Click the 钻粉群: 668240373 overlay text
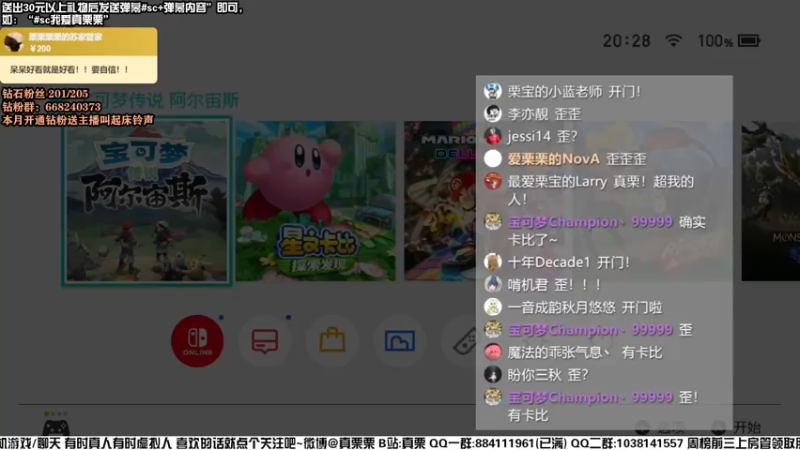The height and width of the screenshot is (450, 800). [52, 107]
